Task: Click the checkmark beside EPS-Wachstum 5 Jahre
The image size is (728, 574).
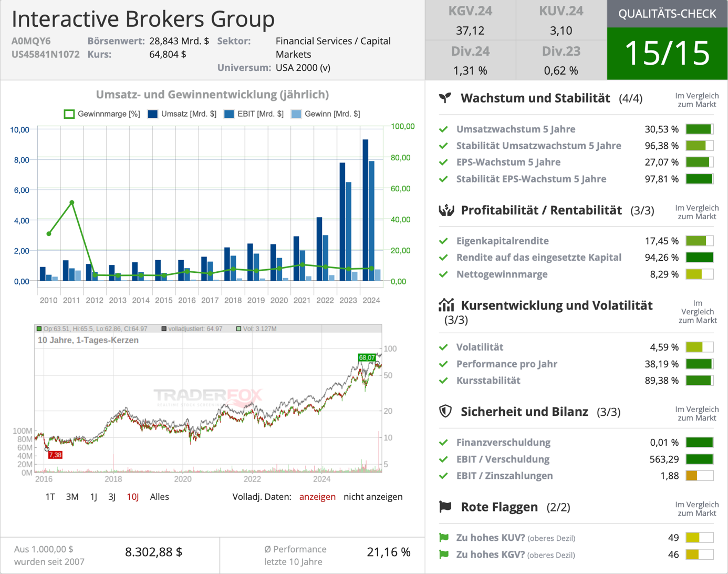Action: click(444, 162)
